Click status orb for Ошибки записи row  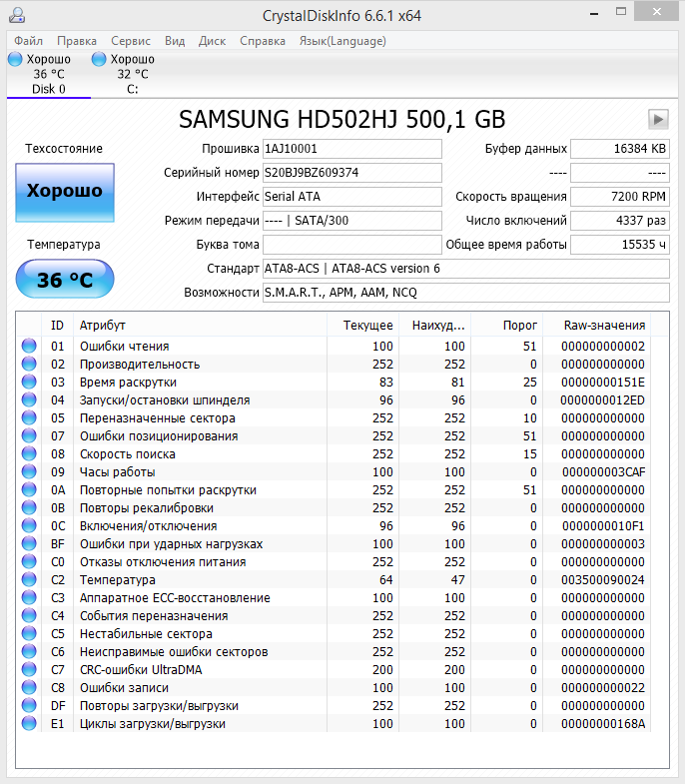tap(29, 688)
